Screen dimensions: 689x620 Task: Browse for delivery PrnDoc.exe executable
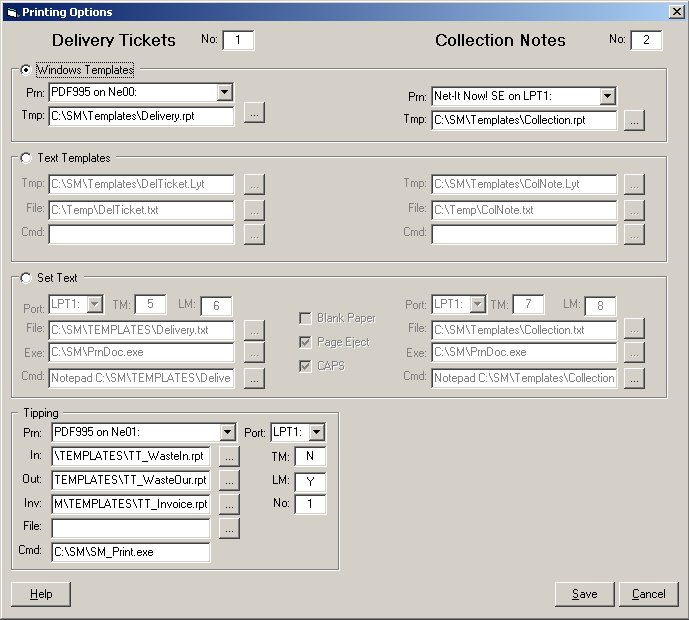(254, 352)
